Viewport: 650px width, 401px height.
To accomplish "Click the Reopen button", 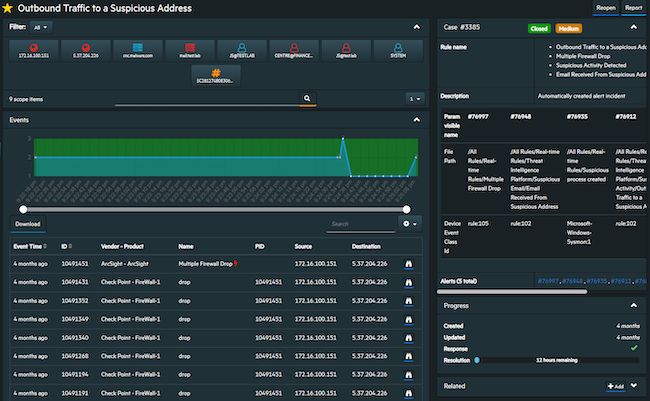I will (606, 7).
